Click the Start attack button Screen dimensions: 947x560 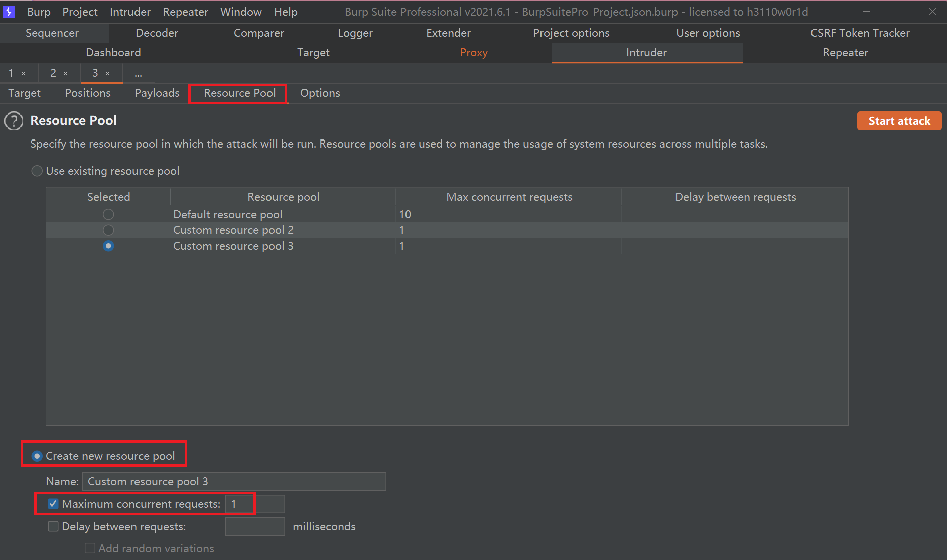(x=899, y=121)
